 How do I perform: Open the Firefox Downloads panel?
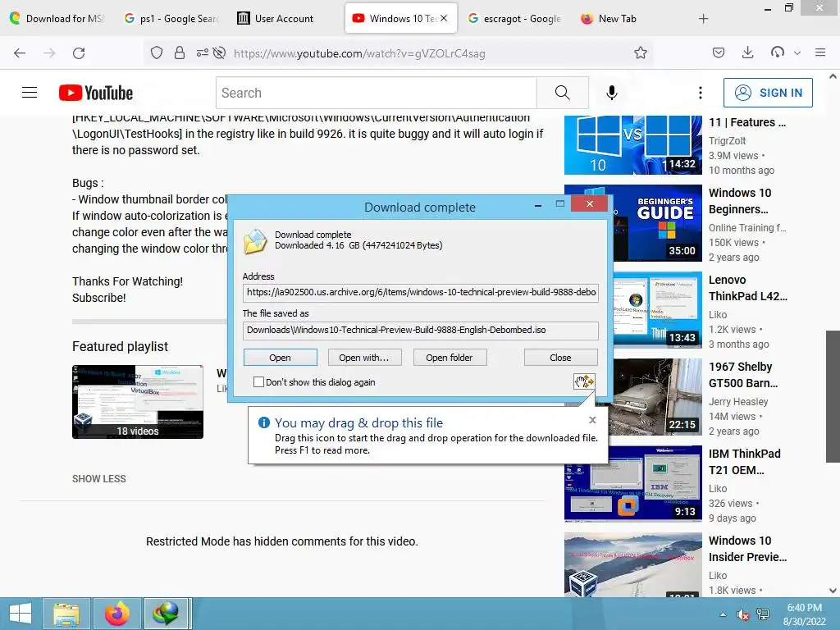[748, 52]
